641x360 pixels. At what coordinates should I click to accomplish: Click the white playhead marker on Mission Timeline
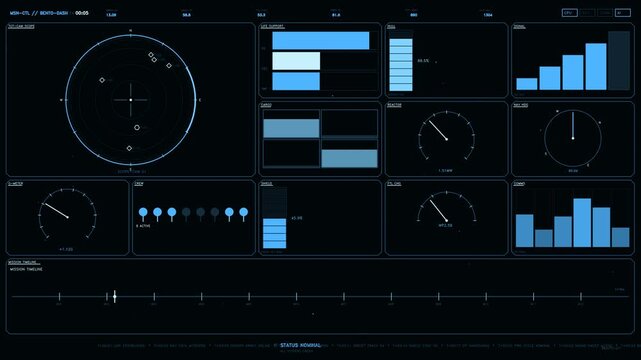coord(115,296)
